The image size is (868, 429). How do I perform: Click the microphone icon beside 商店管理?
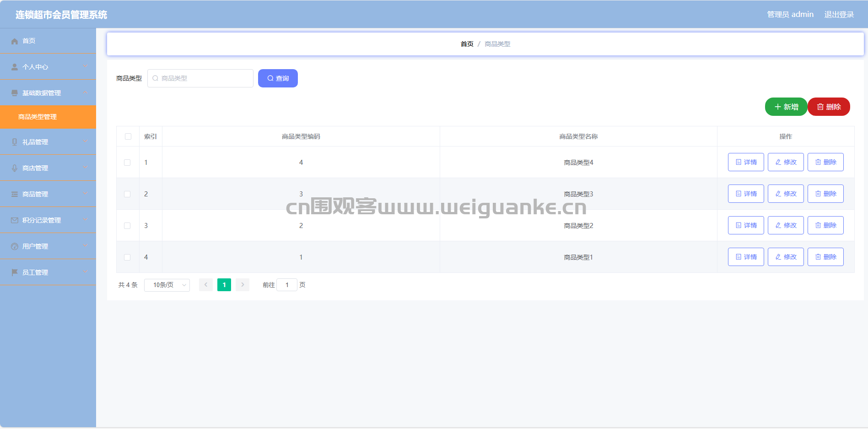[x=15, y=168]
